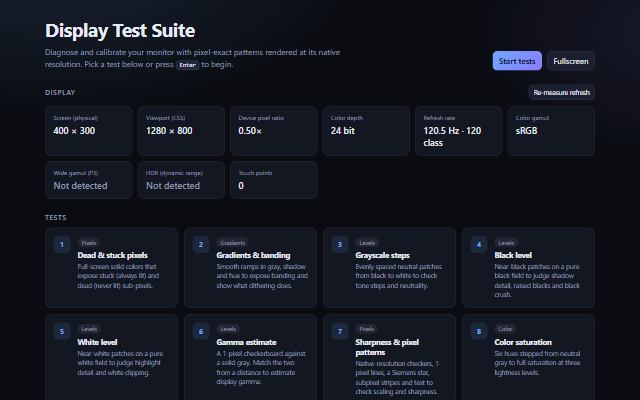Select the White level test card
This screenshot has height=400, width=640.
pyautogui.click(x=111, y=357)
